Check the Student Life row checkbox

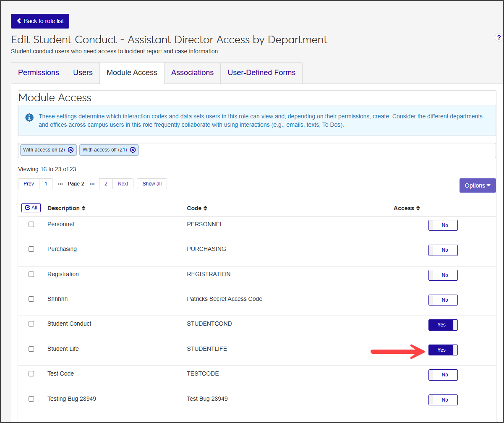[x=31, y=349]
